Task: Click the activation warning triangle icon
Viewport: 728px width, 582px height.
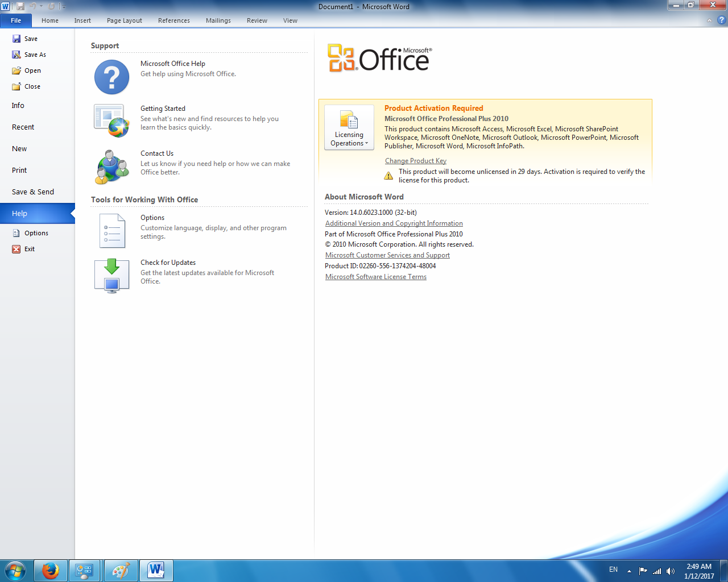Action: pyautogui.click(x=388, y=176)
